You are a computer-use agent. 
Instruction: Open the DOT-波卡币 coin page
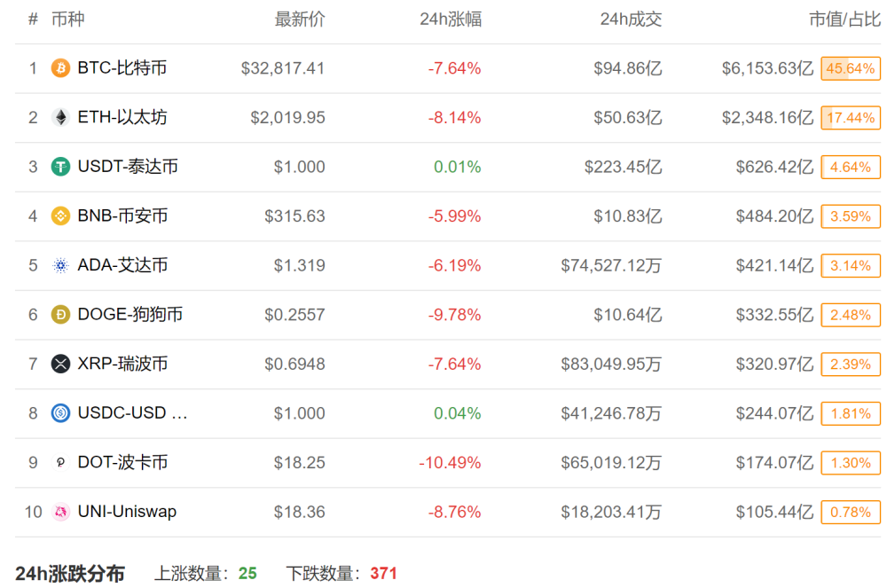[x=122, y=462]
